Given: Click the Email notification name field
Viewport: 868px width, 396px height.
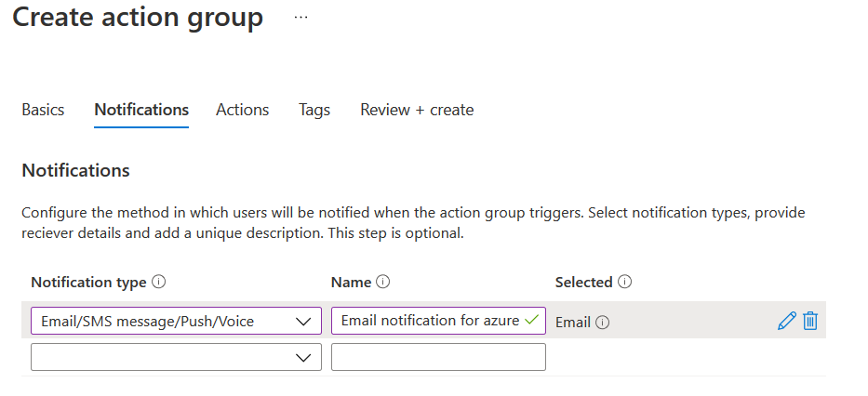Looking at the screenshot, I should click(x=429, y=322).
